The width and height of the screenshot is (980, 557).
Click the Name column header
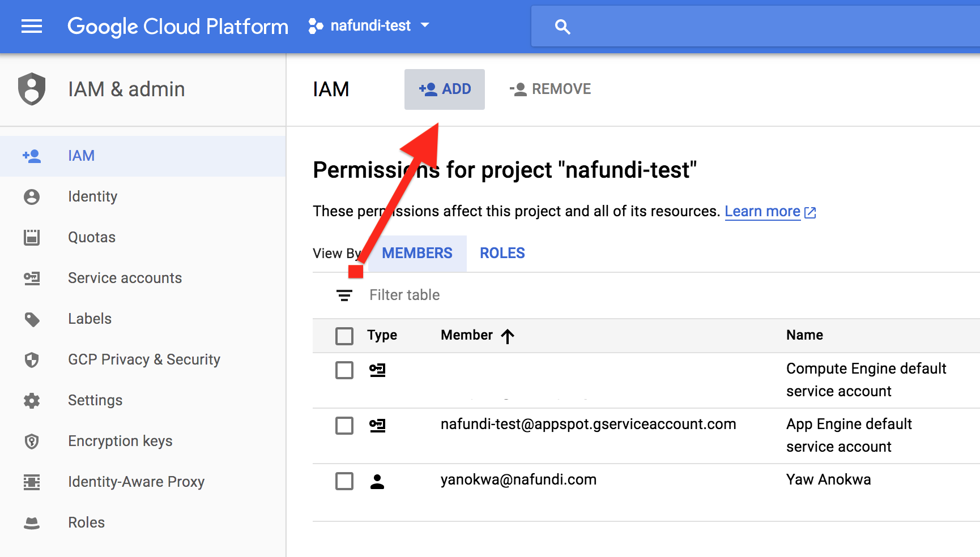804,335
